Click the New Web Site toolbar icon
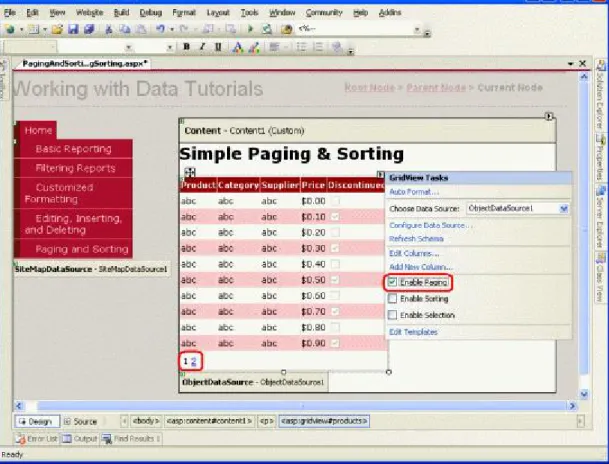609x464 pixels. click(x=10, y=30)
